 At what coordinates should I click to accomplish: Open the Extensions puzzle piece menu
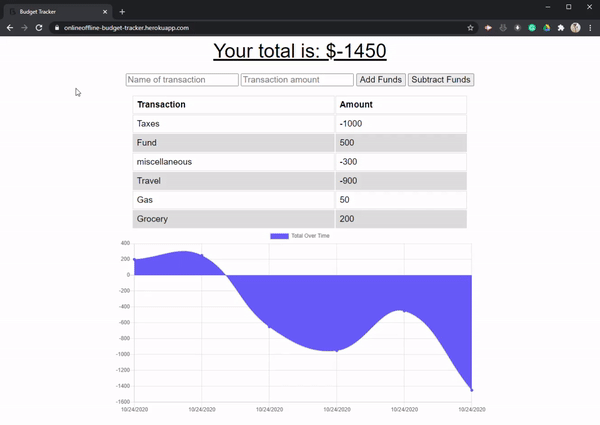click(560, 28)
